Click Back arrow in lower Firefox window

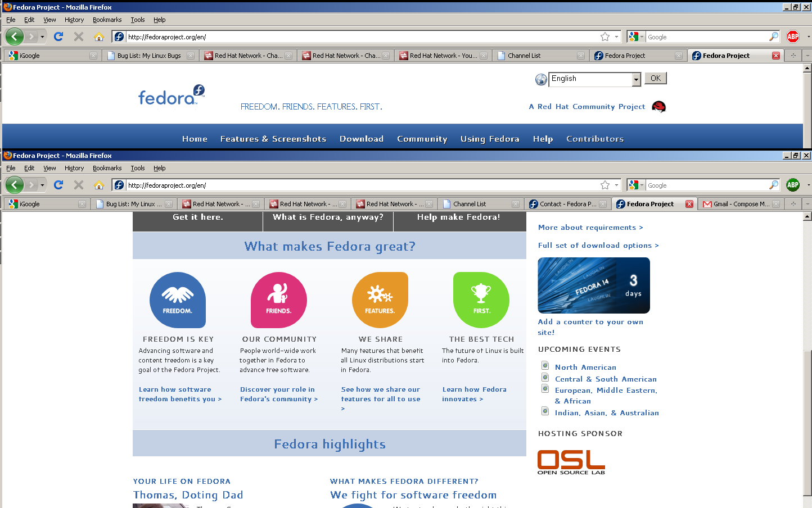[15, 185]
